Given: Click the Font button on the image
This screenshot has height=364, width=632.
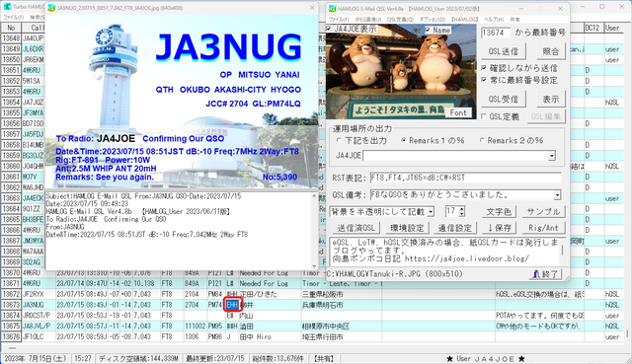Looking at the screenshot, I should 458,112.
